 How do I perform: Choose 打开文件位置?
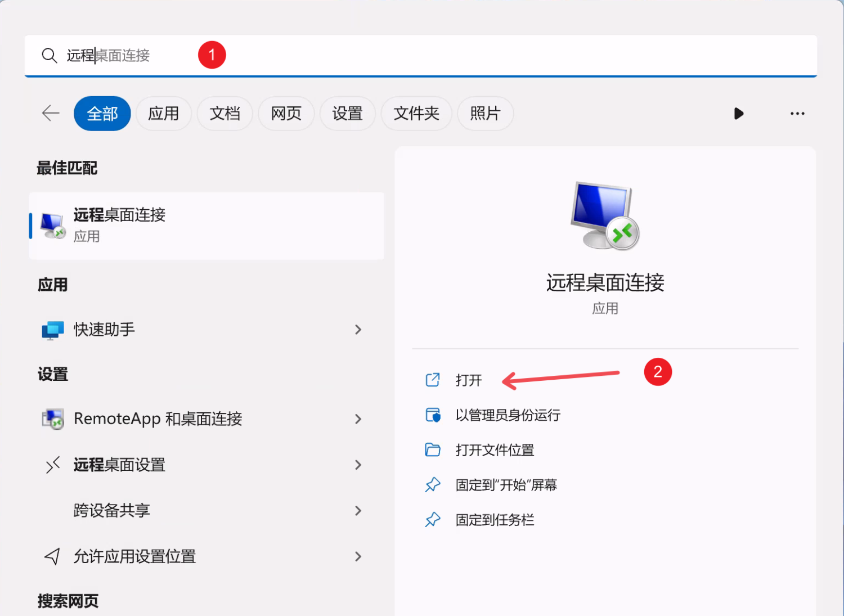point(495,450)
